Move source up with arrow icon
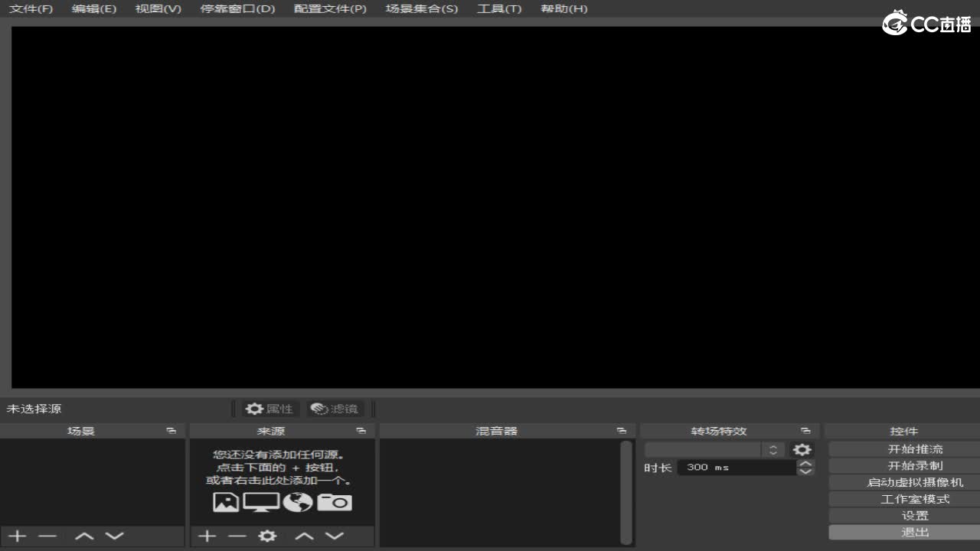980x551 pixels. (x=305, y=536)
